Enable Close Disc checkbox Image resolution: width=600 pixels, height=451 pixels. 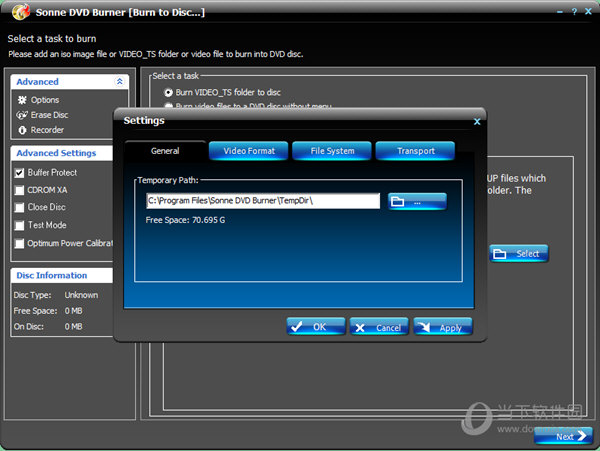(x=19, y=207)
